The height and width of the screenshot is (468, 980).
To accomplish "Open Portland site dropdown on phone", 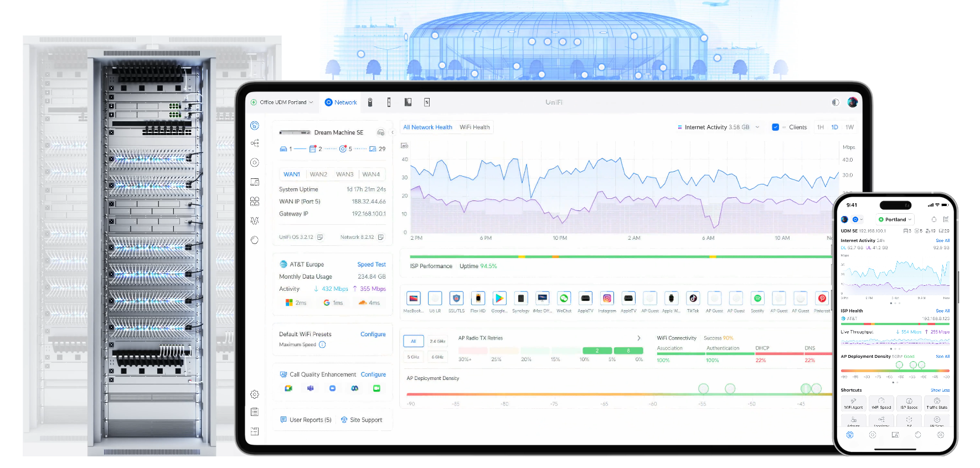I will point(895,219).
